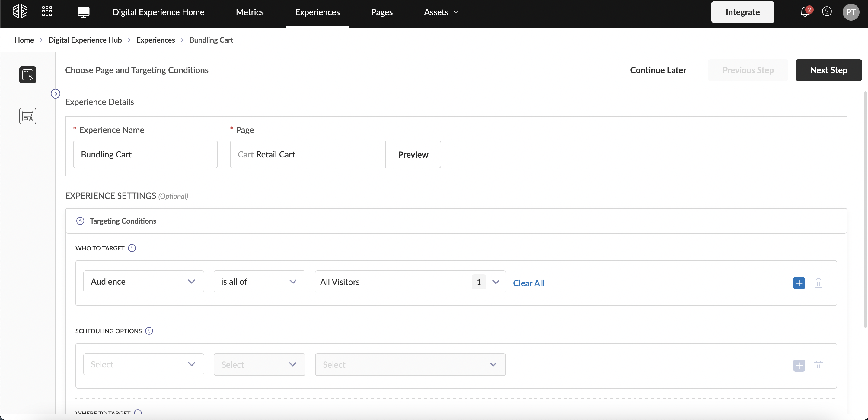The height and width of the screenshot is (420, 868).
Task: Click the Scheduling Options info icon
Action: [x=149, y=331]
